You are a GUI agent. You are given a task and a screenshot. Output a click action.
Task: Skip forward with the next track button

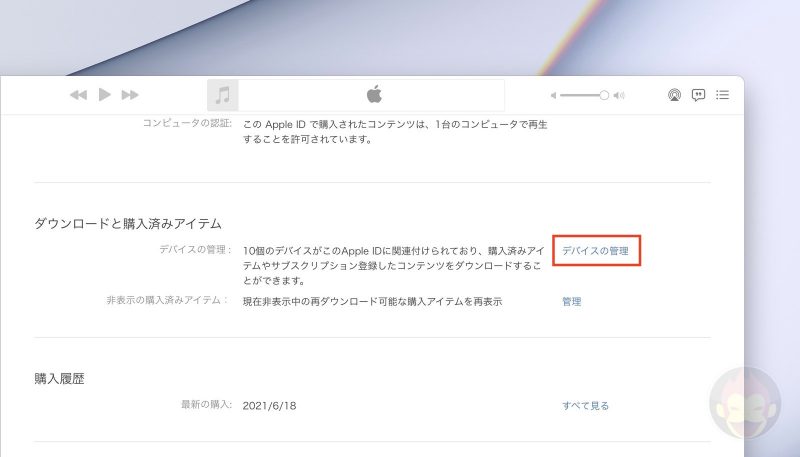[x=130, y=95]
